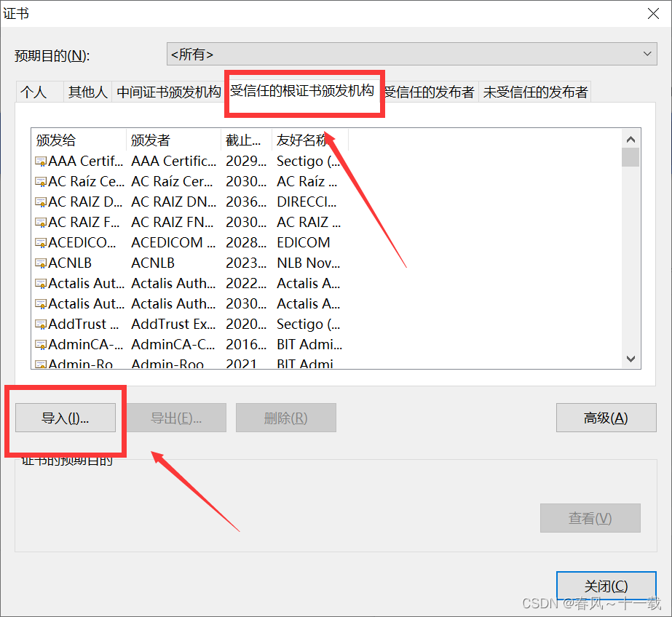Viewport: 672px width, 617px height.
Task: Select friendly name 'DIRECCI...'
Action: click(307, 202)
